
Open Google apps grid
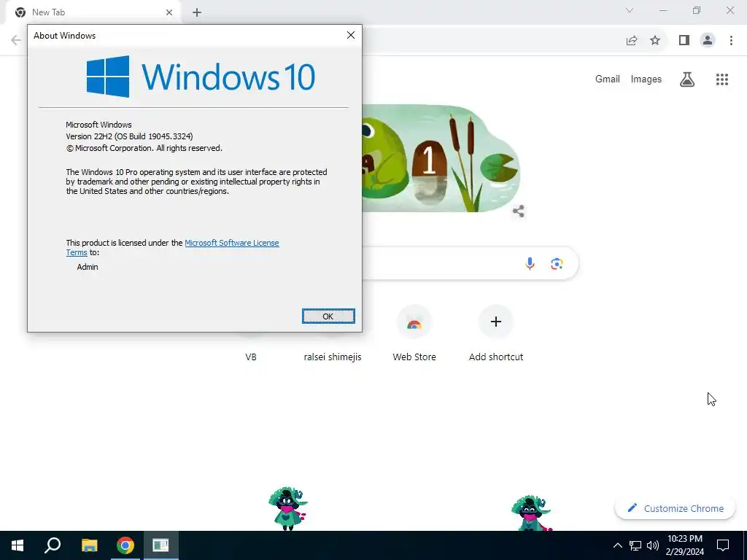[722, 79]
